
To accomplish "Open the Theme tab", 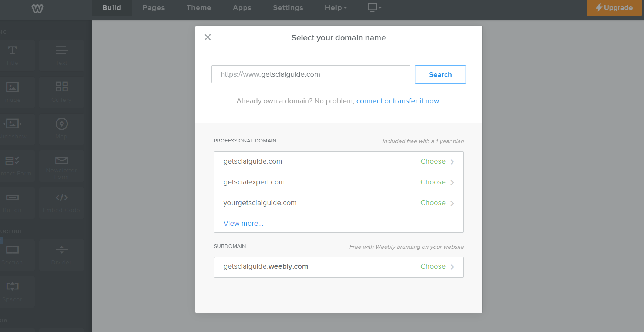I will (x=199, y=8).
